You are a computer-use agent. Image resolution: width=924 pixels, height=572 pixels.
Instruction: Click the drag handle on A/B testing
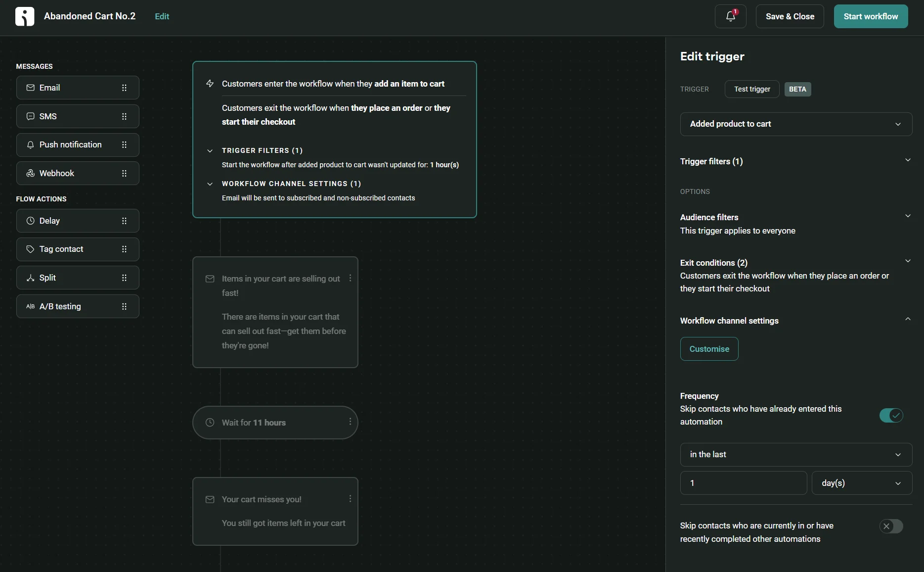point(124,306)
